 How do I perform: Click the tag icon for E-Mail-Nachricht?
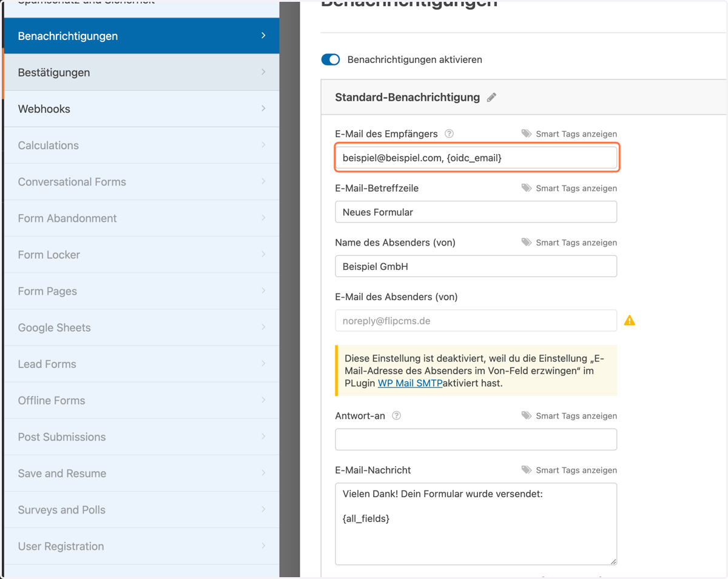[x=527, y=470]
